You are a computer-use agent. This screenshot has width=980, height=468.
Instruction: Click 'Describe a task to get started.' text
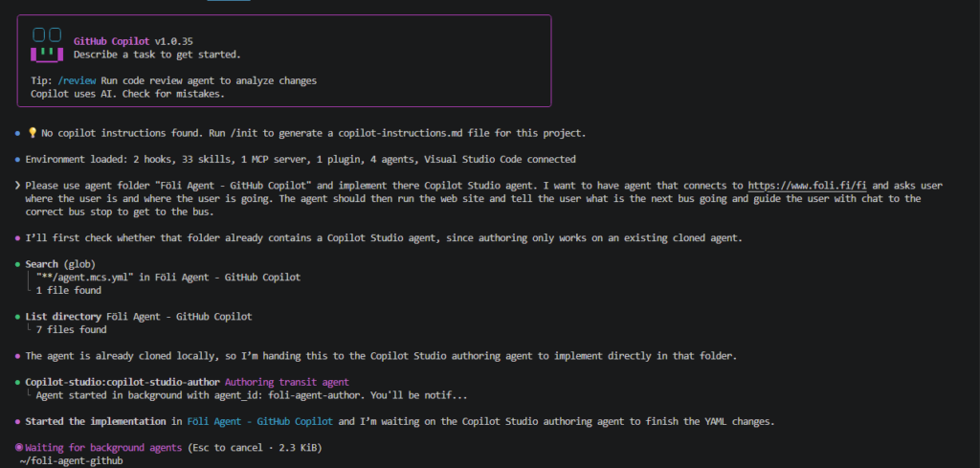[157, 55]
